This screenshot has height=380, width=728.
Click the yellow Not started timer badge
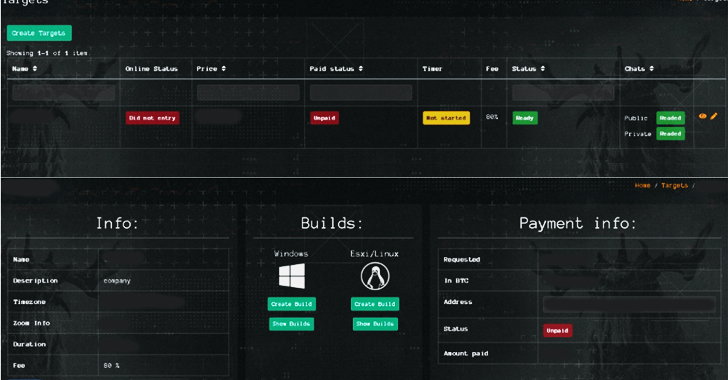pos(446,118)
